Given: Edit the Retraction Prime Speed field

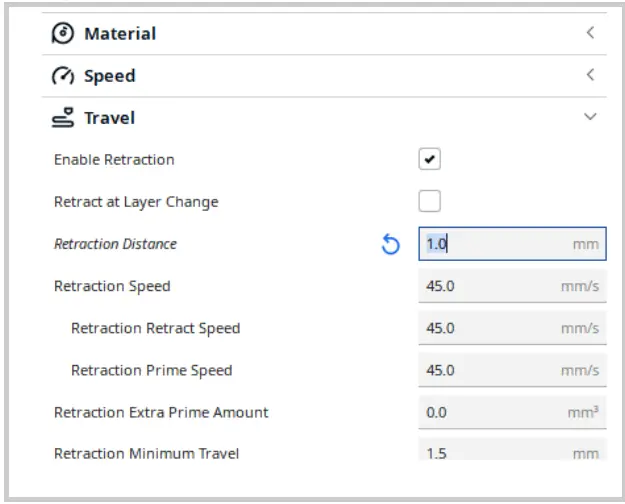Looking at the screenshot, I should point(490,370).
